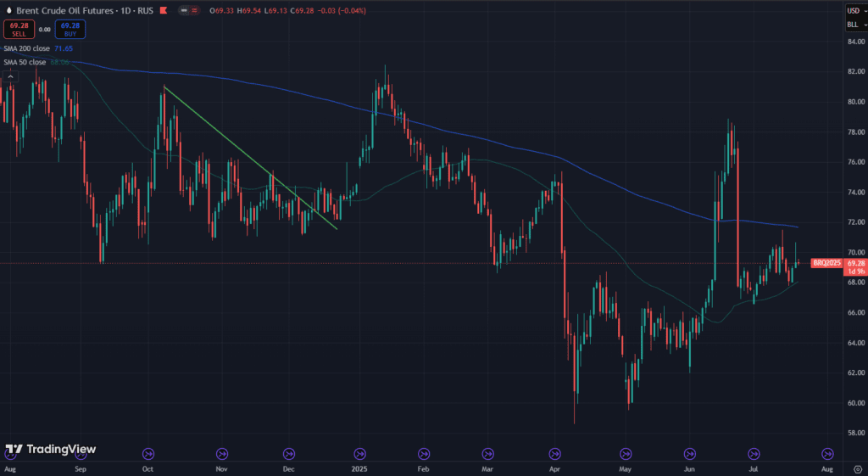Click the 1D interval in the title
This screenshot has height=476, width=868.
125,10
